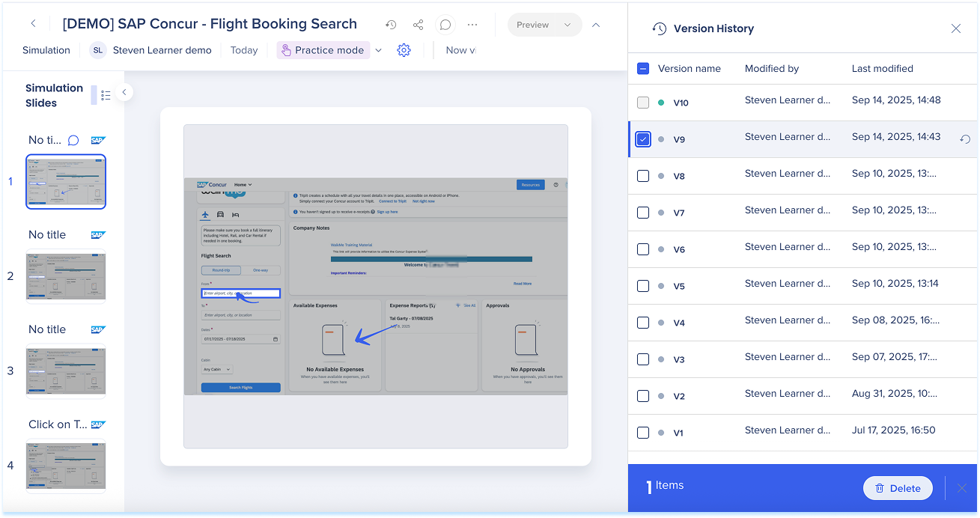Click the slide list view icon

pos(106,95)
